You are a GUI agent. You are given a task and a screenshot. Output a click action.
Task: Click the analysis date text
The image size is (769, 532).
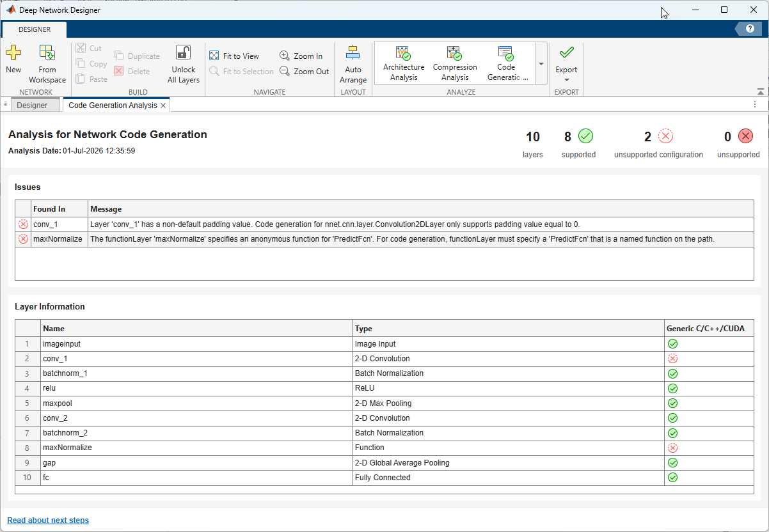(x=72, y=151)
